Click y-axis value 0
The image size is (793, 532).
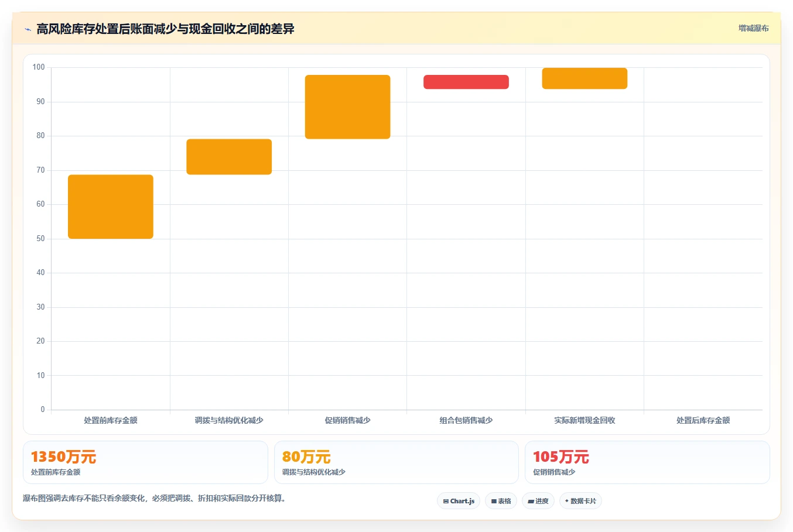[x=43, y=410]
